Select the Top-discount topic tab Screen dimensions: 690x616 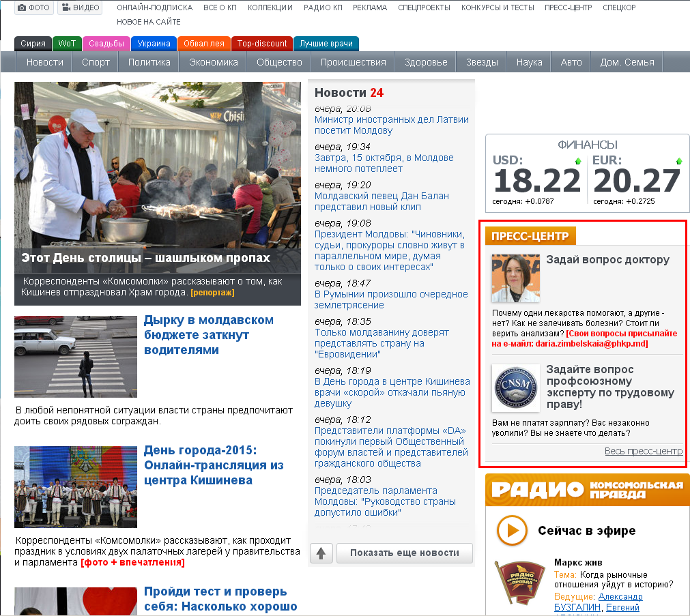(x=262, y=44)
